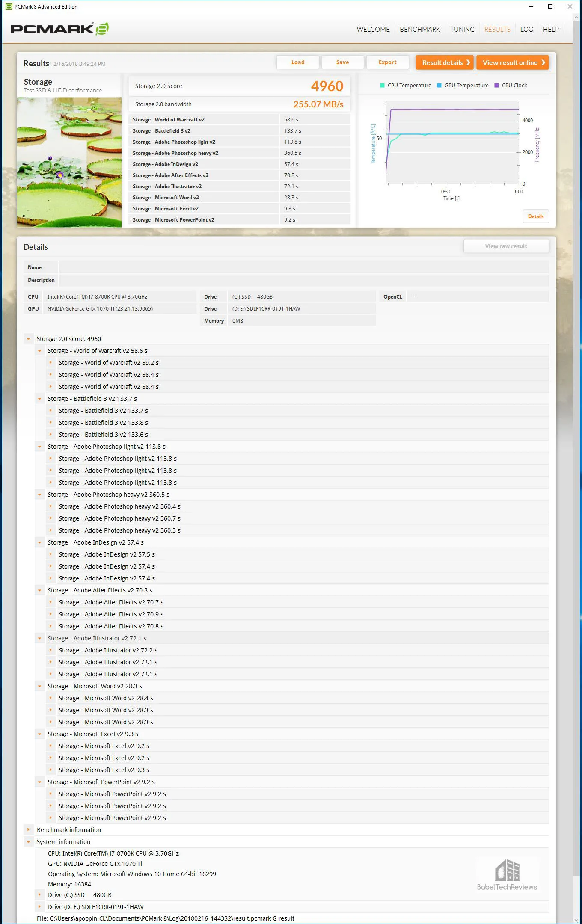Click View result online
Screen dimensions: 582x924
tap(512, 62)
